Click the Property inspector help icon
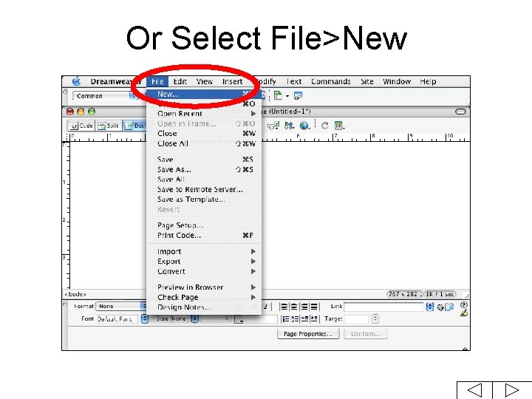Viewport: 532px width, 399px height. pos(464,304)
